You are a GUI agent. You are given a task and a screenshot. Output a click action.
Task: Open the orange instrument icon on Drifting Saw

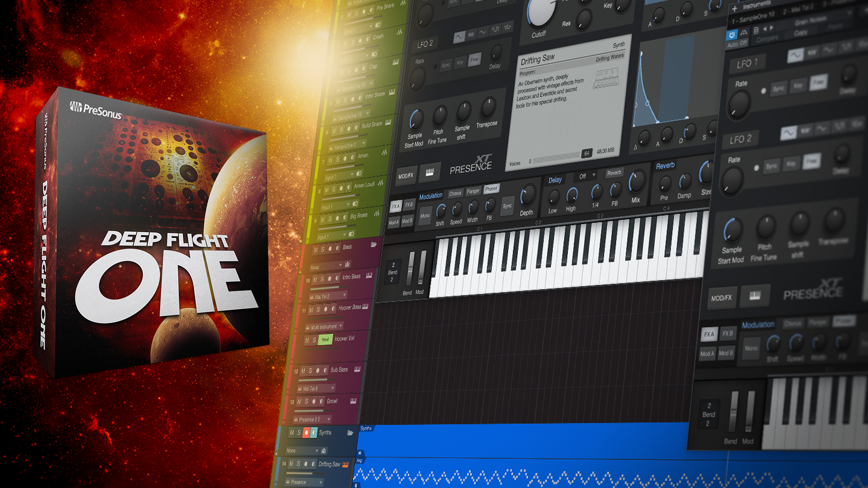coord(345,464)
